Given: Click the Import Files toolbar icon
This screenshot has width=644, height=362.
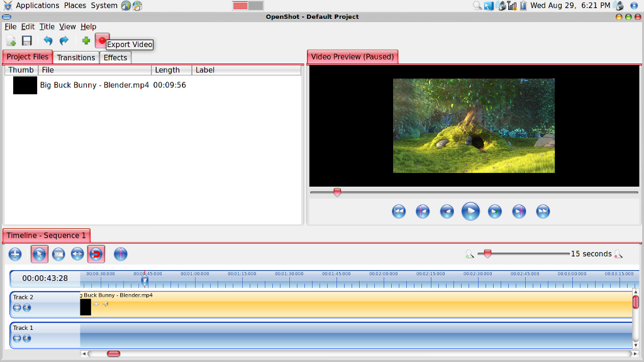Looking at the screenshot, I should click(10, 40).
